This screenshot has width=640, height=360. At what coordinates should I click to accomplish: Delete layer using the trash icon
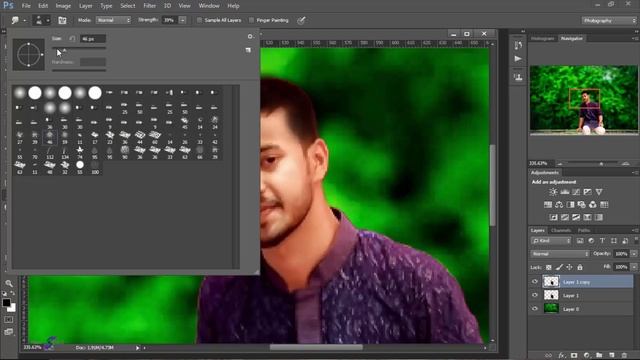tap(624, 356)
